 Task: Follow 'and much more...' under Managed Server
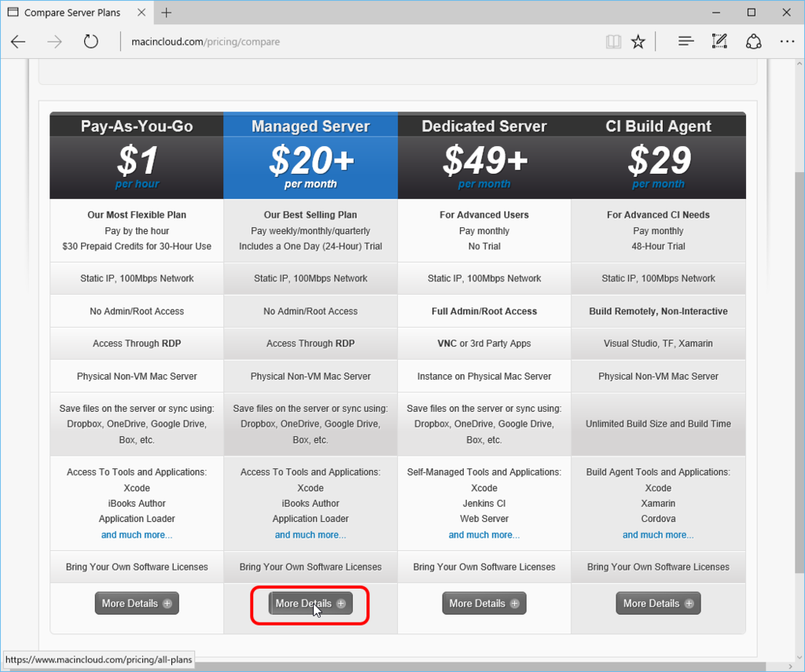[x=310, y=535]
